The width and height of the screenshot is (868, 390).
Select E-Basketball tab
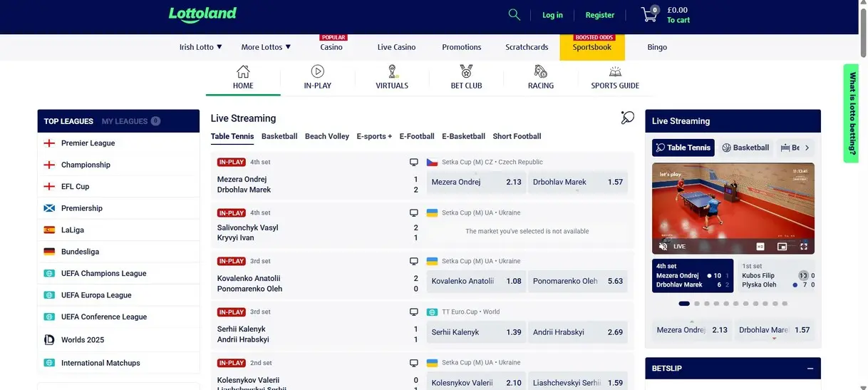463,136
